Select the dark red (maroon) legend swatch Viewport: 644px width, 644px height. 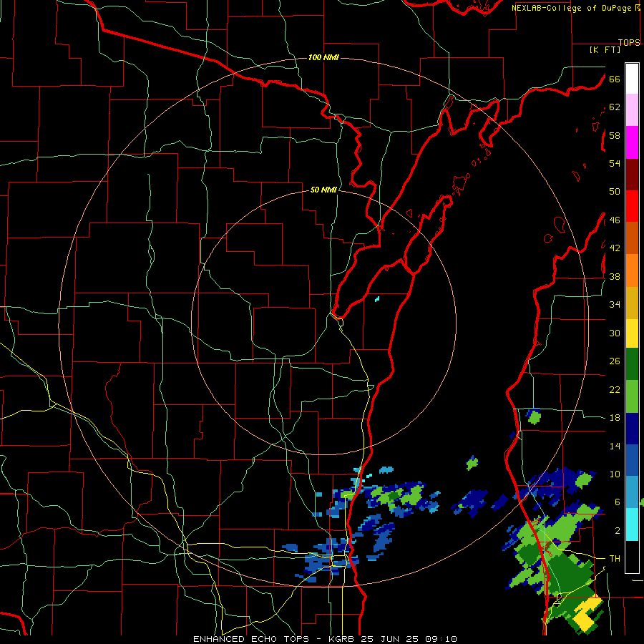pyautogui.click(x=632, y=175)
